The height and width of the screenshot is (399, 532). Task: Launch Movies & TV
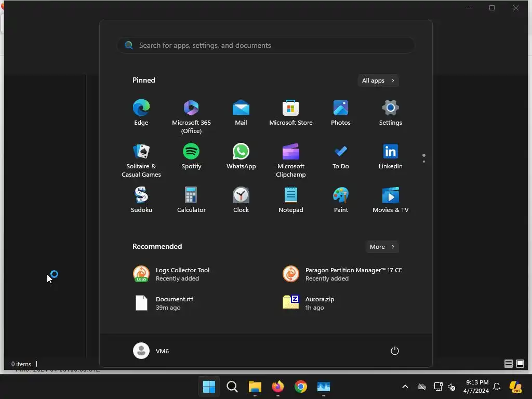point(391,200)
